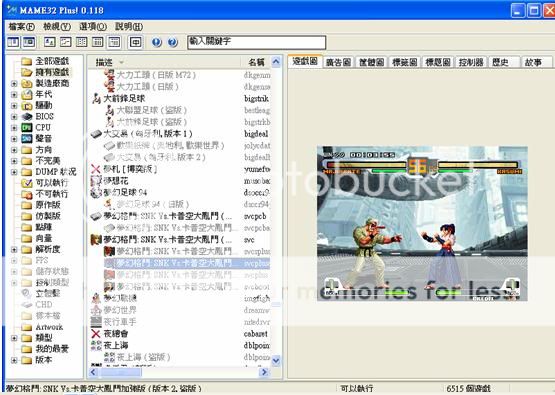555x395 pixels.
Task: Expand the 年代 tree node
Action: (14, 95)
